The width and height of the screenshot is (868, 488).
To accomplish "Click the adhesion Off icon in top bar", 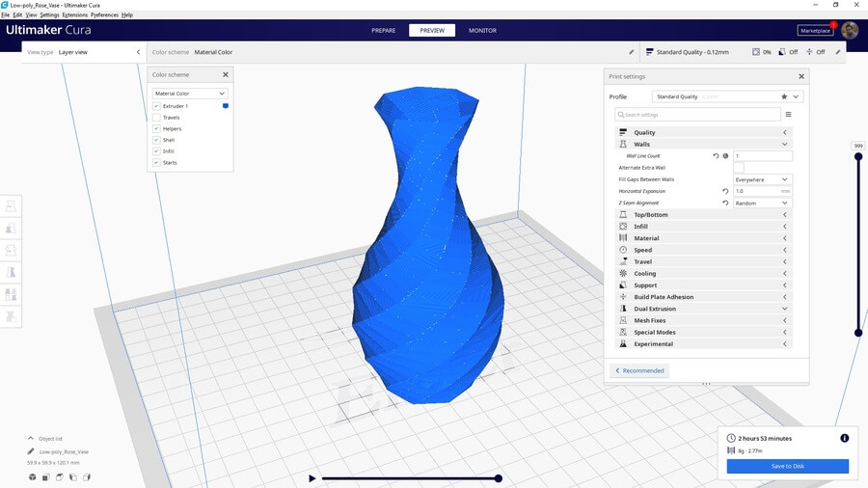I will coord(809,52).
